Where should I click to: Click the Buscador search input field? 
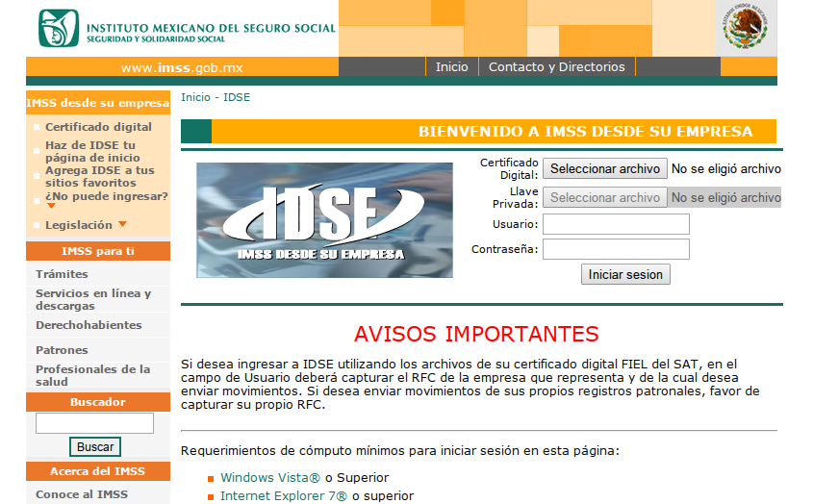coord(94,423)
